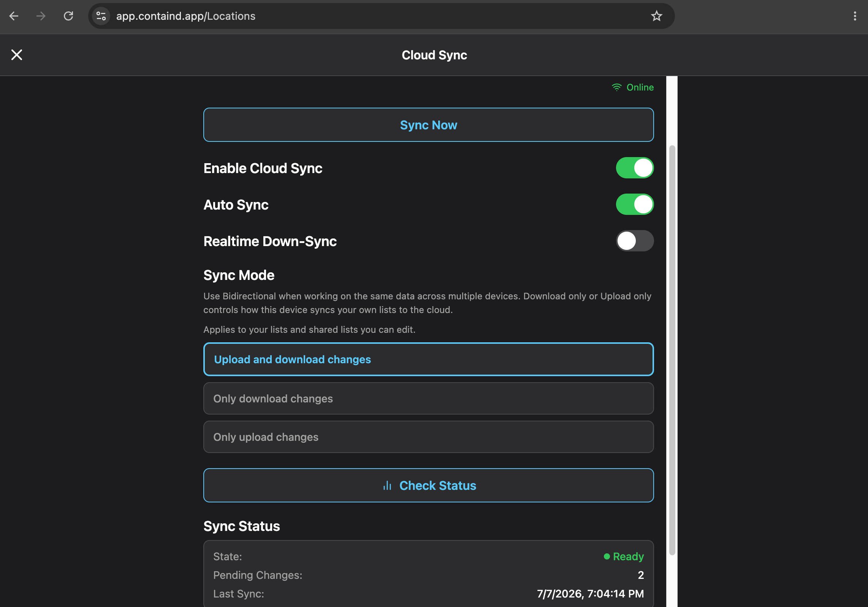Screen dimensions: 868x607
Task: Click the Sync Mode heading
Action: click(239, 275)
